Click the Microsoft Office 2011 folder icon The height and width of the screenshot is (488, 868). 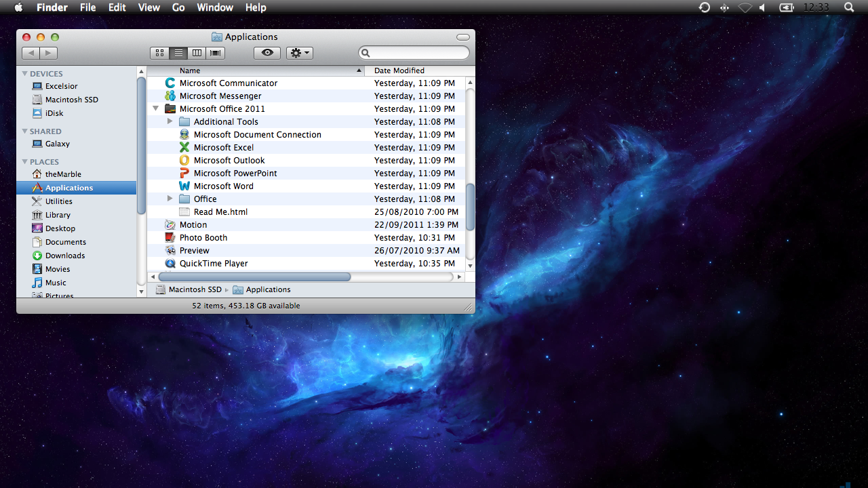170,108
